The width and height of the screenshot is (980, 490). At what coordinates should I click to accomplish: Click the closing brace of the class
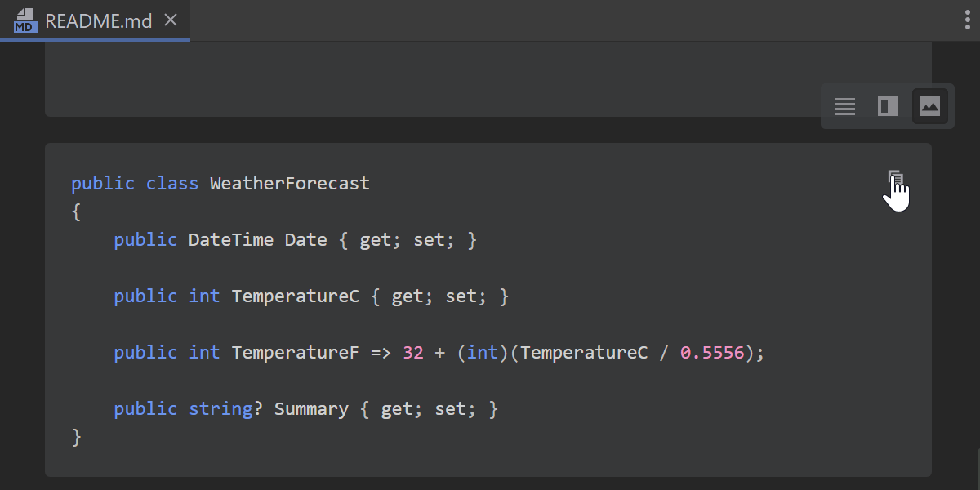coord(77,438)
